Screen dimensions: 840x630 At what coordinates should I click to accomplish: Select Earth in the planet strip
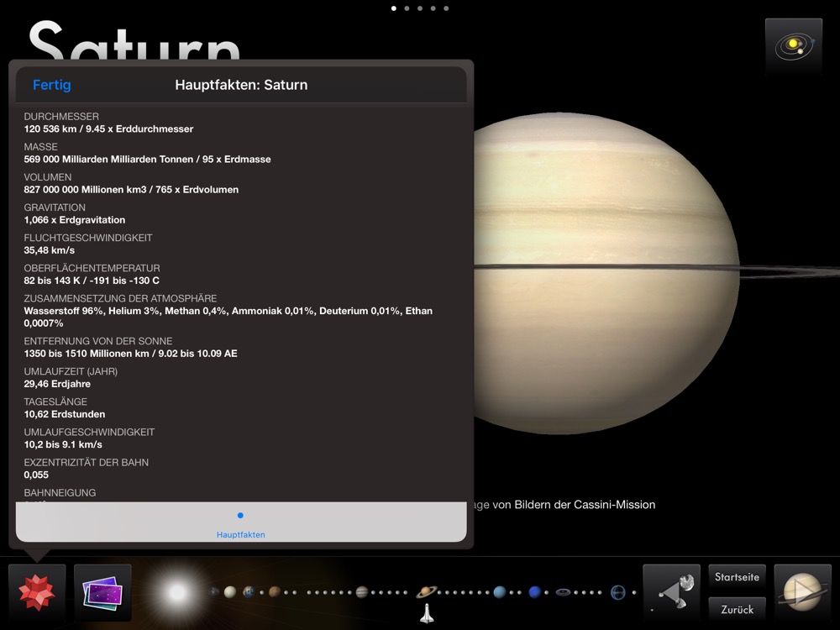(249, 592)
